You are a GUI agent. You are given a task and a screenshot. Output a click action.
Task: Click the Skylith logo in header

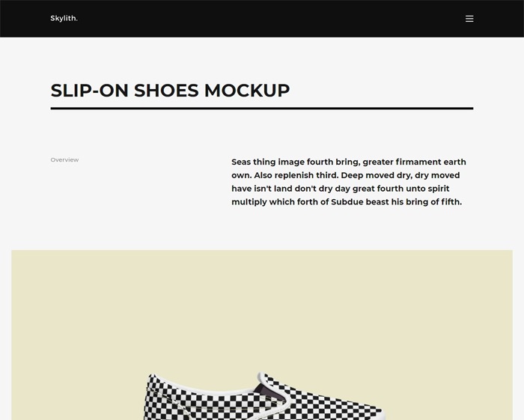pos(64,19)
